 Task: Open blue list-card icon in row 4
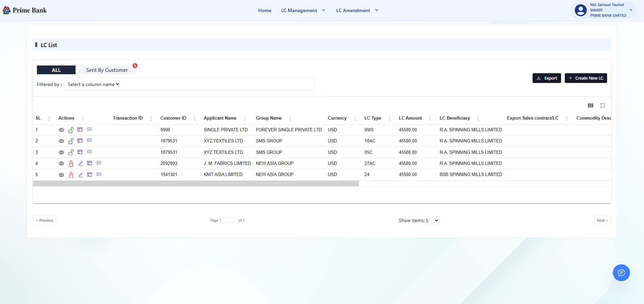[x=99, y=163]
